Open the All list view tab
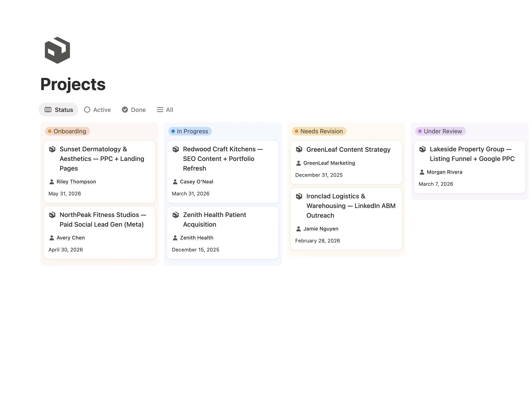The image size is (532, 403). click(x=165, y=110)
